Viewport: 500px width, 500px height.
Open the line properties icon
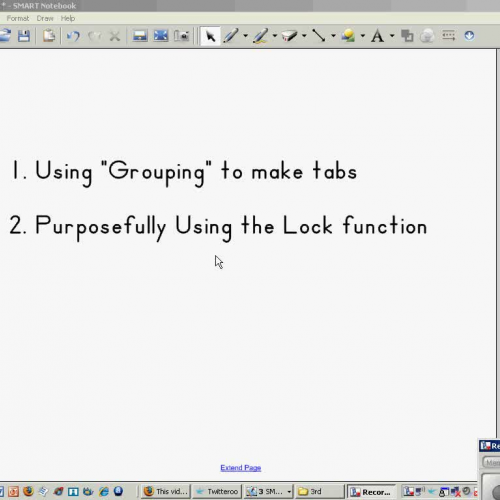click(448, 35)
